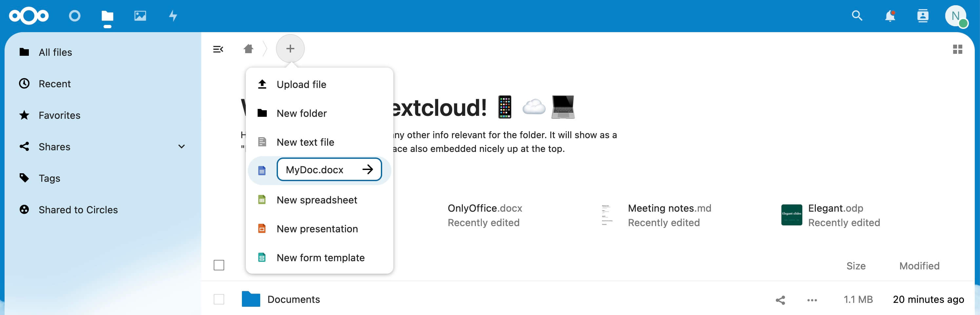Share the Documents folder
Image resolution: width=980 pixels, height=315 pixels.
click(780, 300)
